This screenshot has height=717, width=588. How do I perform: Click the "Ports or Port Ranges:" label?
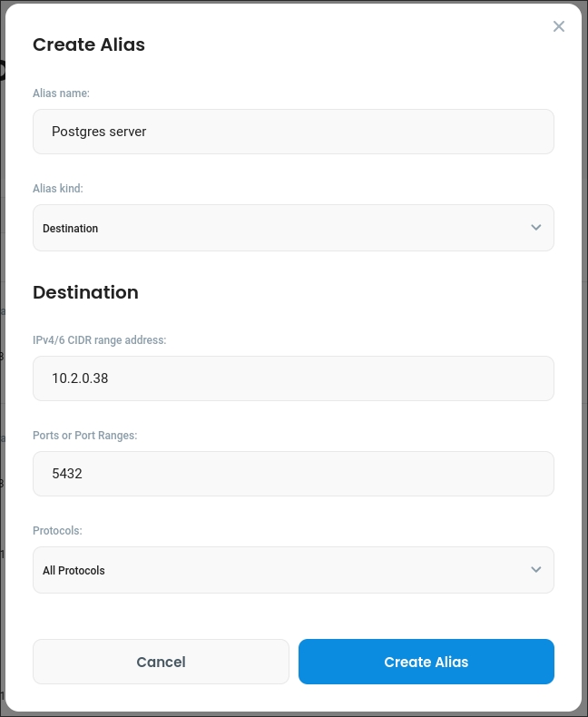84,435
